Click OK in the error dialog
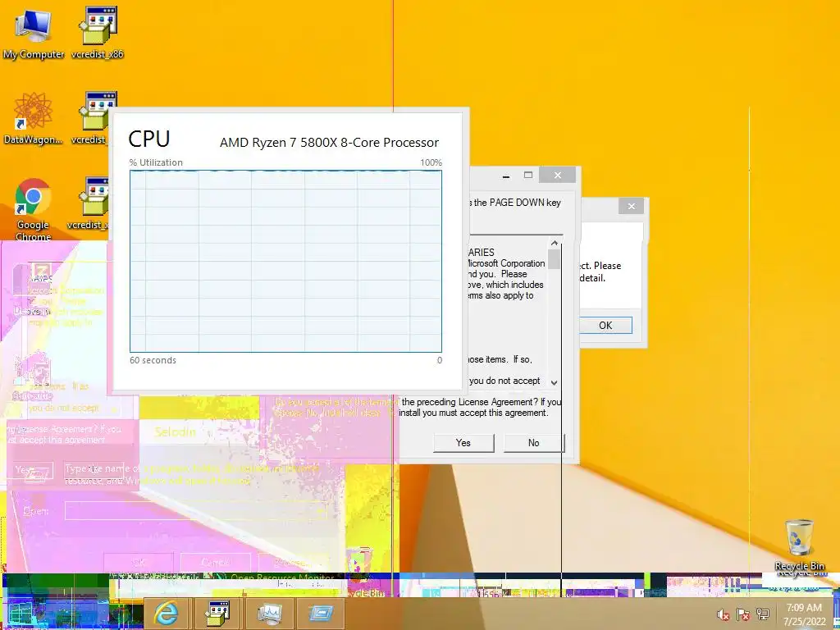 coord(605,326)
